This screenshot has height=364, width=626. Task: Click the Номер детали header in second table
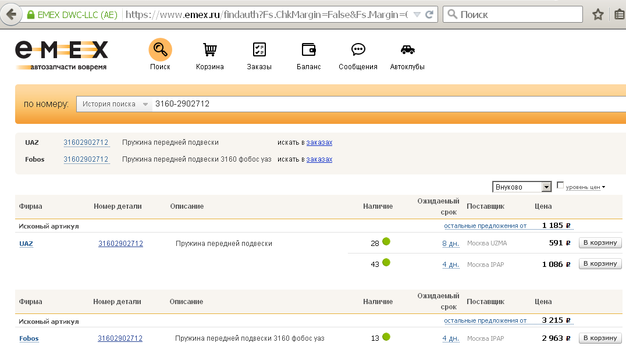click(x=117, y=302)
